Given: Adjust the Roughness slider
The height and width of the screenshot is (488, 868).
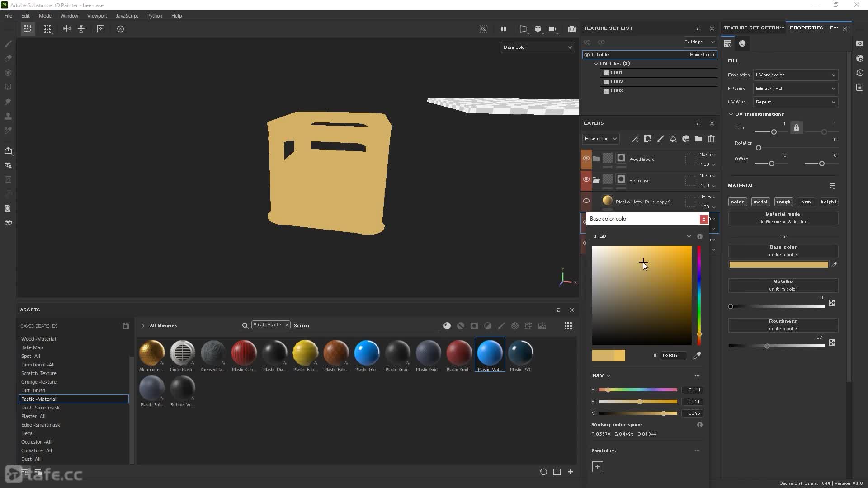Looking at the screenshot, I should 777,346.
